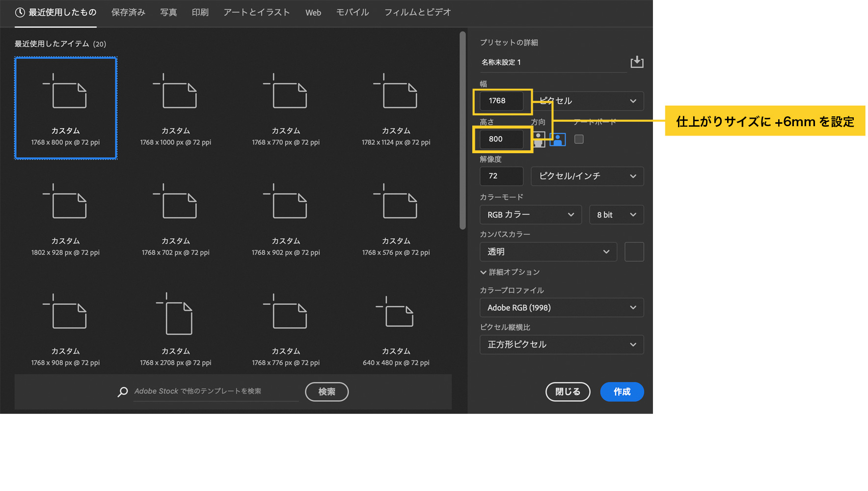
Task: Switch to the 最近使用したもの tab
Action: [55, 12]
